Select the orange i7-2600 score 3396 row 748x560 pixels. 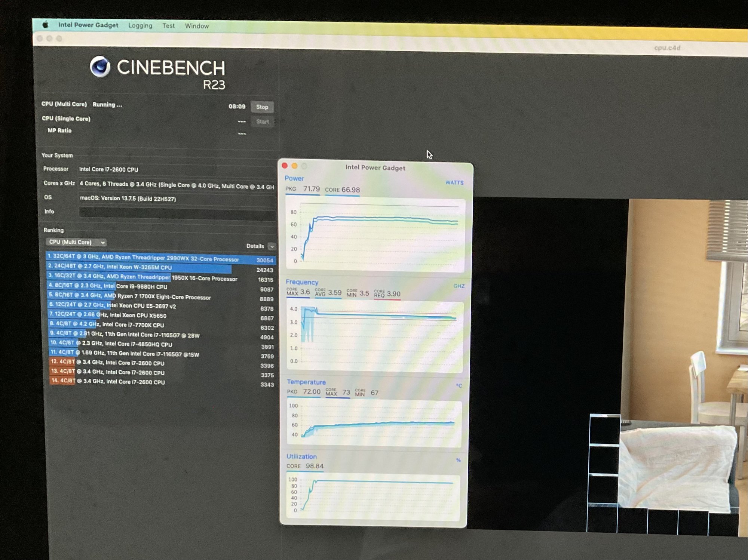click(x=161, y=363)
